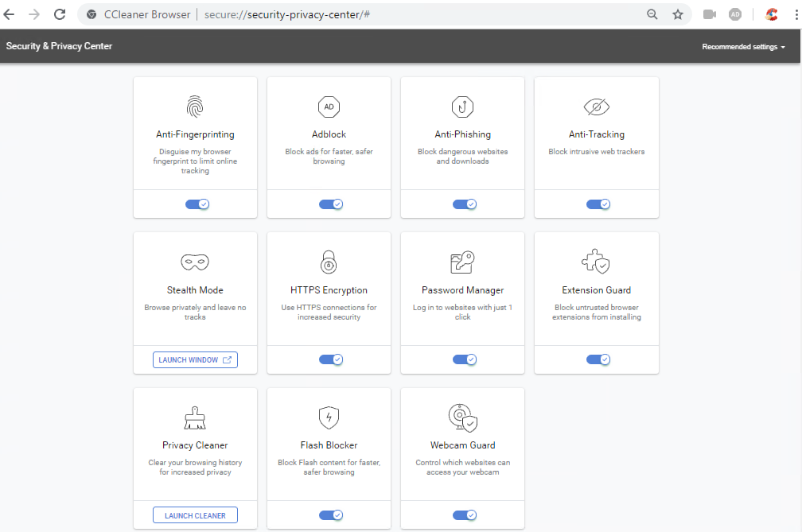Click the CCleaner extension icon in toolbar
Screen dimensions: 802x532
click(x=771, y=14)
